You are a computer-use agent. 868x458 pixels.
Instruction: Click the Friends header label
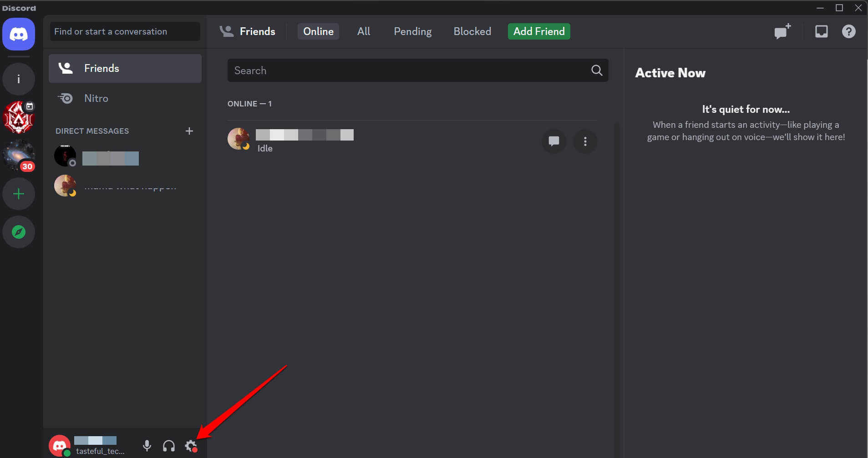click(257, 31)
